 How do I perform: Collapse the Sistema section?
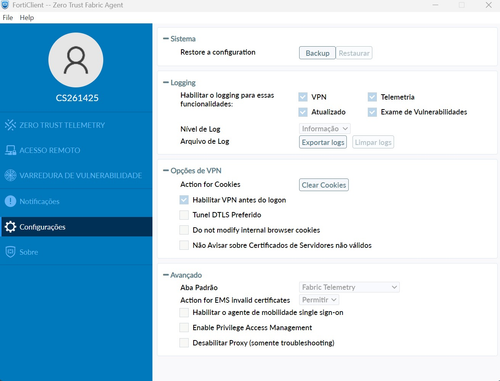pos(166,39)
